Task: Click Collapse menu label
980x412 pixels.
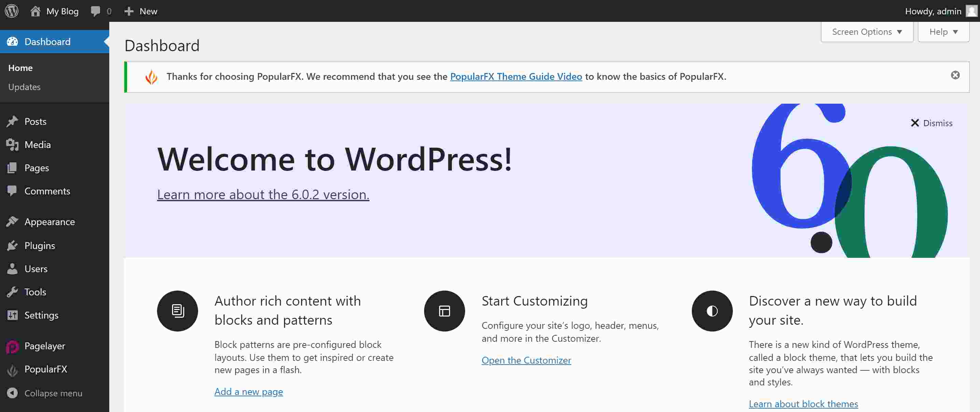Action: click(x=53, y=393)
